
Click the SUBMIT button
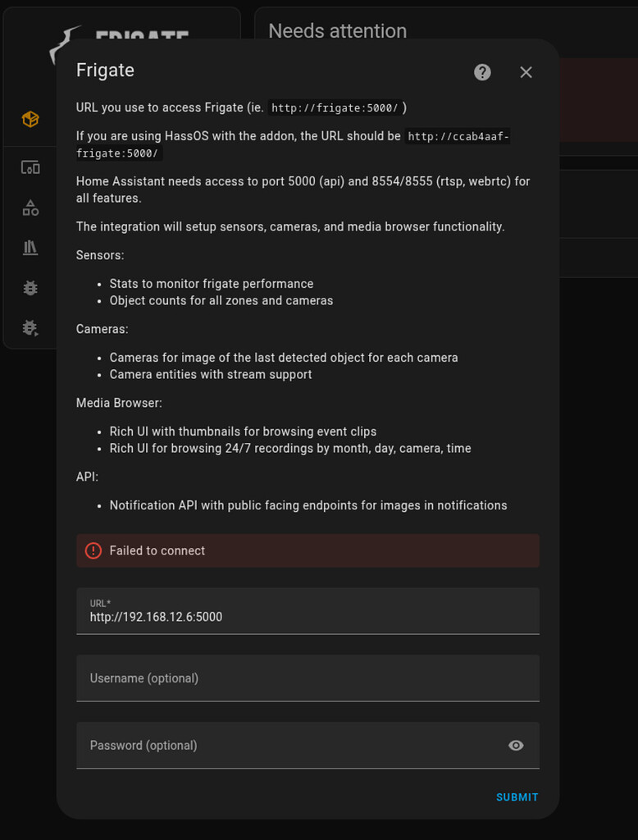pyautogui.click(x=517, y=797)
